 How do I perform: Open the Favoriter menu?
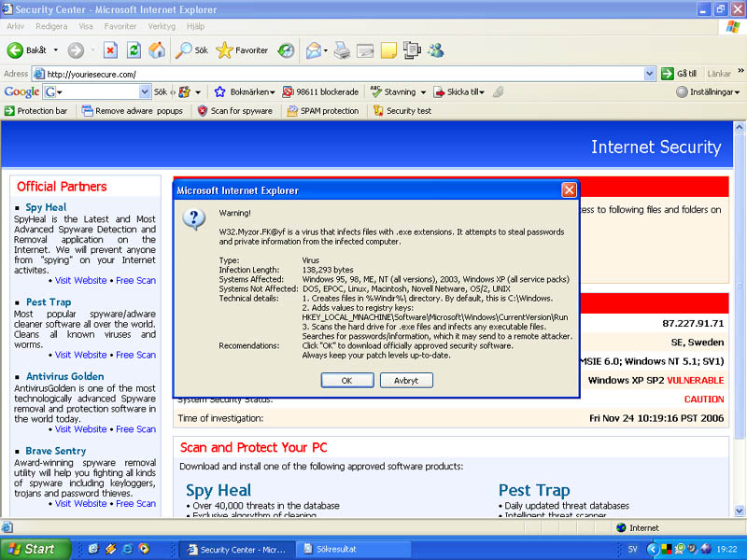(x=120, y=26)
